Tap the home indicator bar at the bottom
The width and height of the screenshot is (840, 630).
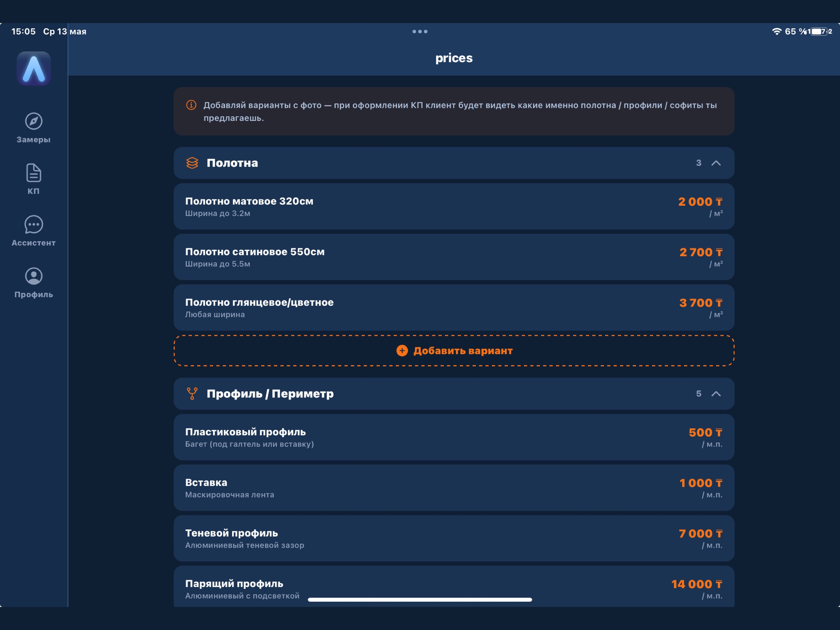click(420, 600)
